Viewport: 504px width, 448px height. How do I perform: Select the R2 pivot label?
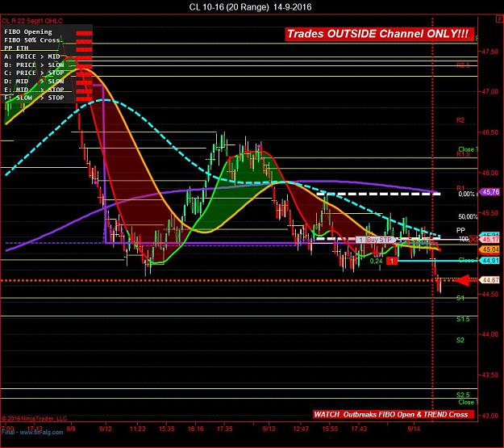click(460, 120)
